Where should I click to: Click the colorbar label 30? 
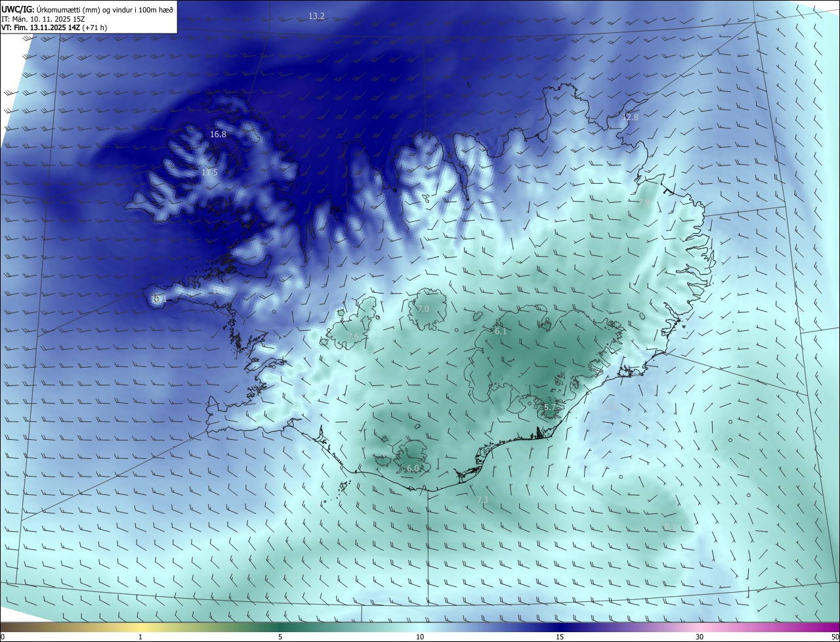point(700,637)
